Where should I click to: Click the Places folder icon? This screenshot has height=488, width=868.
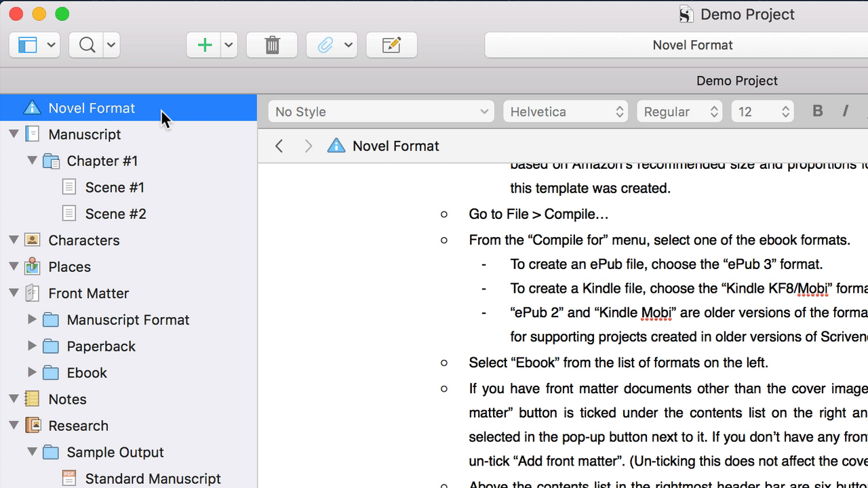tap(32, 266)
